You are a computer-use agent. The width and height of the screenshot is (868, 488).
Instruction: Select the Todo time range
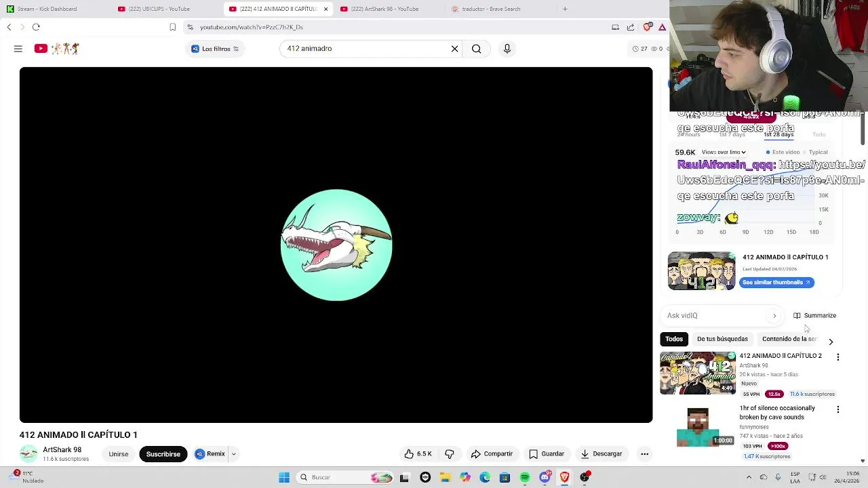click(x=819, y=135)
